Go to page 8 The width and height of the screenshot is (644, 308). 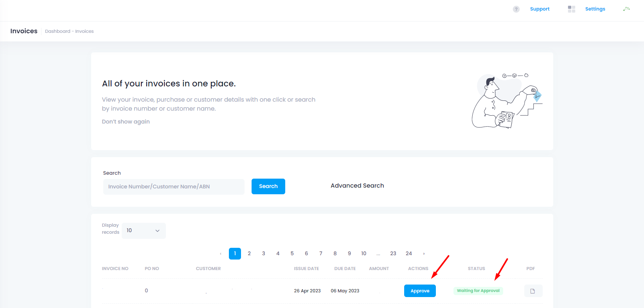point(335,254)
